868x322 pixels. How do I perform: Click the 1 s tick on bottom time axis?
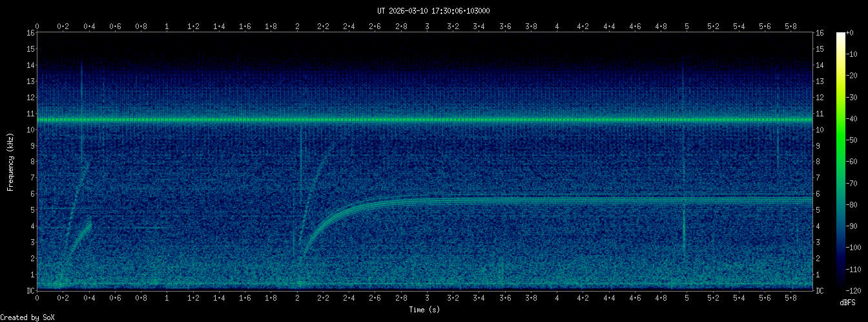point(167,298)
